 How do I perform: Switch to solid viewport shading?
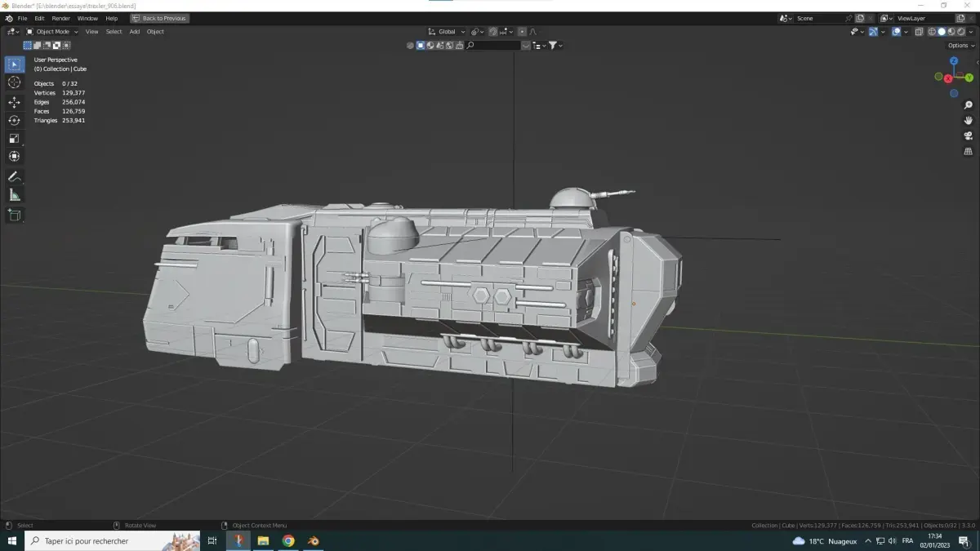pyautogui.click(x=942, y=32)
